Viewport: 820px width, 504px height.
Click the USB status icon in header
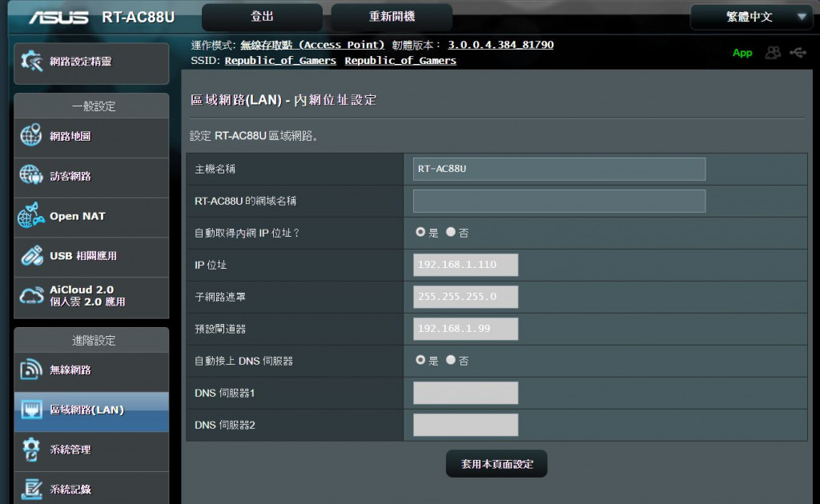[x=798, y=53]
